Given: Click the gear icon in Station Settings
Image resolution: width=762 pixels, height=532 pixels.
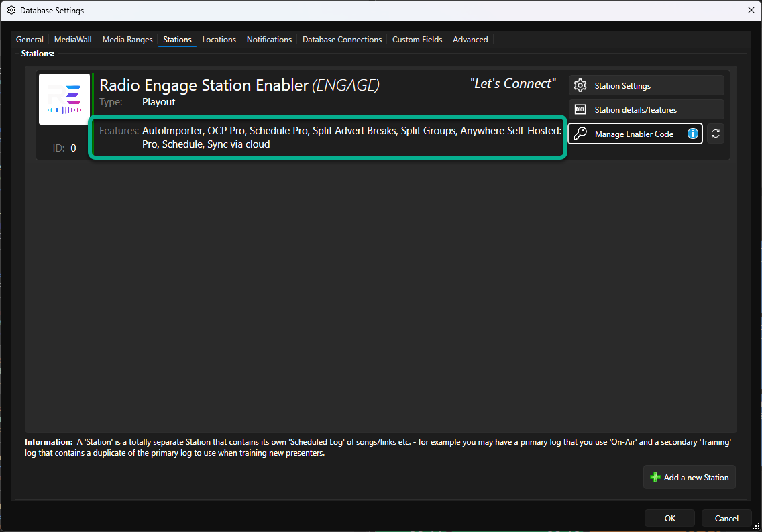Looking at the screenshot, I should 580,85.
